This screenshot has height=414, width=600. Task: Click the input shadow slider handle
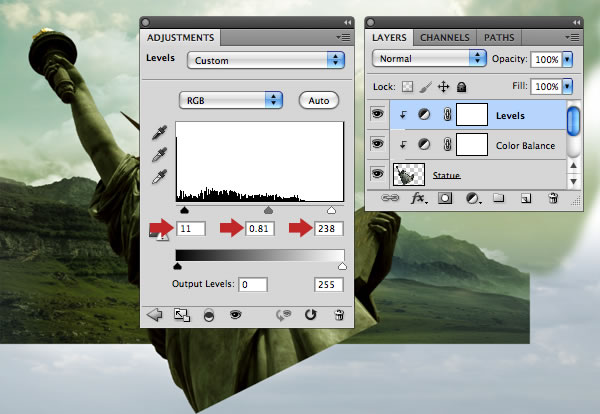(184, 210)
